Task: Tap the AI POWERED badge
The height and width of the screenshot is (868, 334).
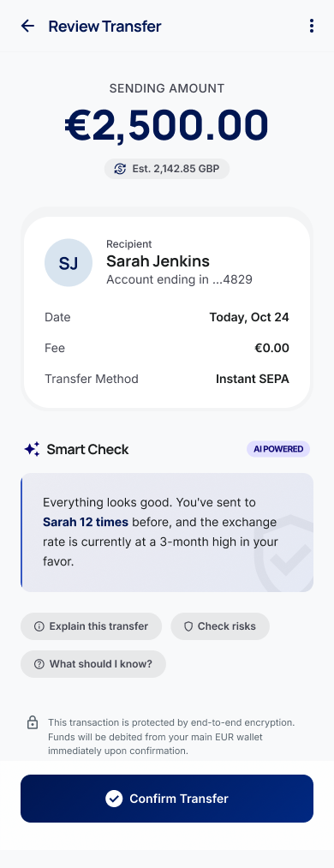Action: click(x=278, y=449)
